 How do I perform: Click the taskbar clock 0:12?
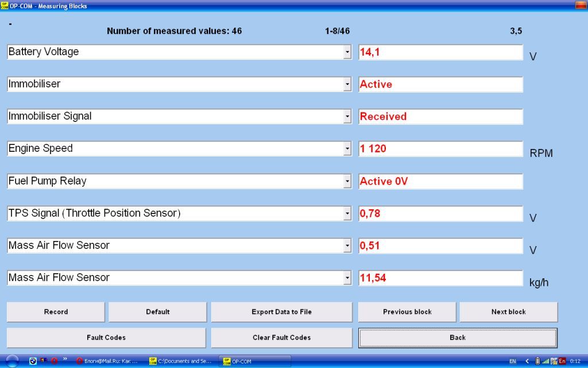(x=575, y=361)
